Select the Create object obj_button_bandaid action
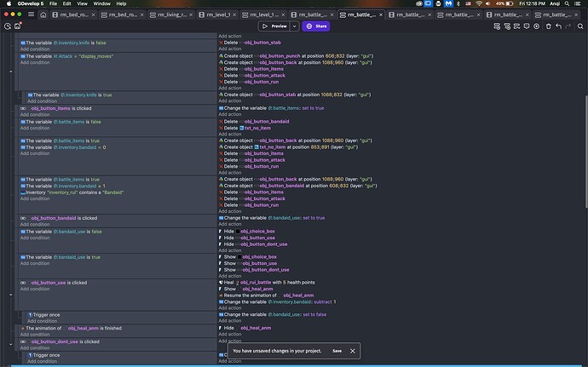The height and width of the screenshot is (367, 588). 297,186
